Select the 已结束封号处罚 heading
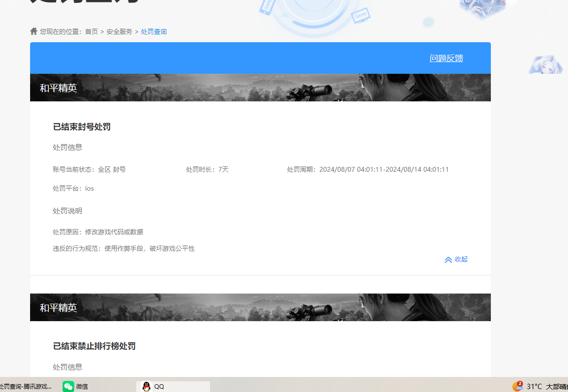The image size is (568, 392). click(x=82, y=127)
